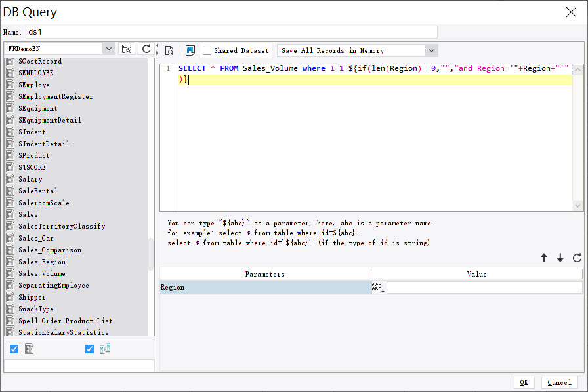Viewport: 588px width, 392px height.
Task: Cancel the DB Query dialog
Action: (559, 382)
